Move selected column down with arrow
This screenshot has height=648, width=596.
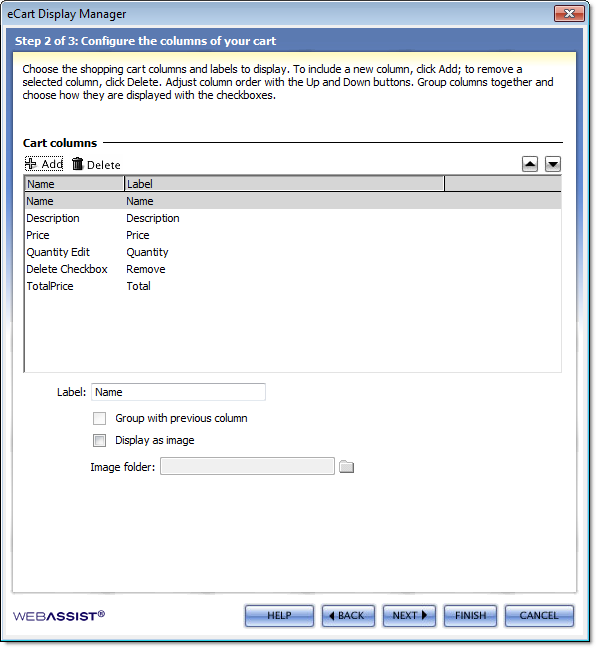pyautogui.click(x=553, y=164)
